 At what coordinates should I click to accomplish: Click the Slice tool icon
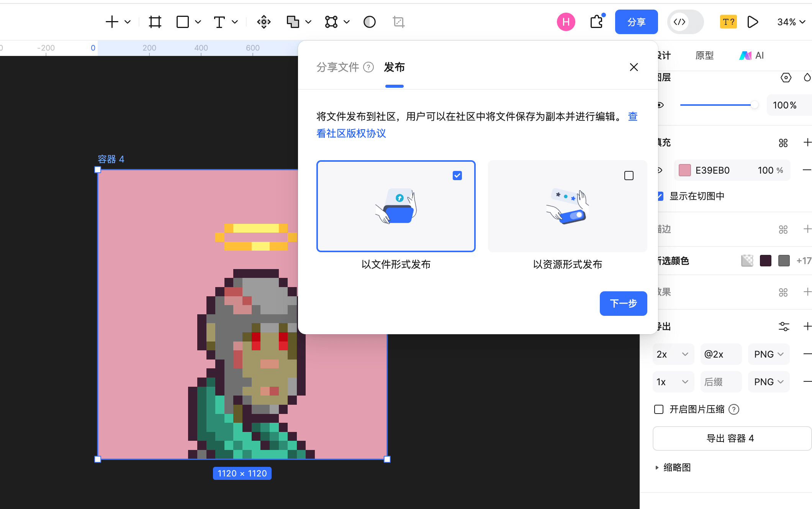[x=399, y=22]
